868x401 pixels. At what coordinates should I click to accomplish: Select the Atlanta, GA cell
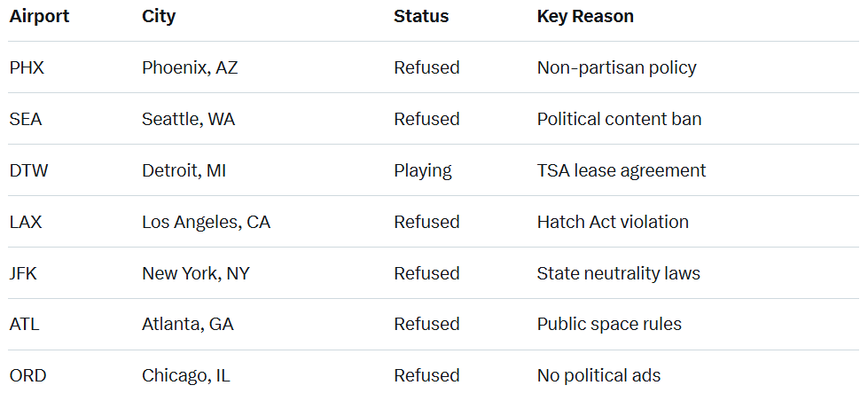pos(188,325)
